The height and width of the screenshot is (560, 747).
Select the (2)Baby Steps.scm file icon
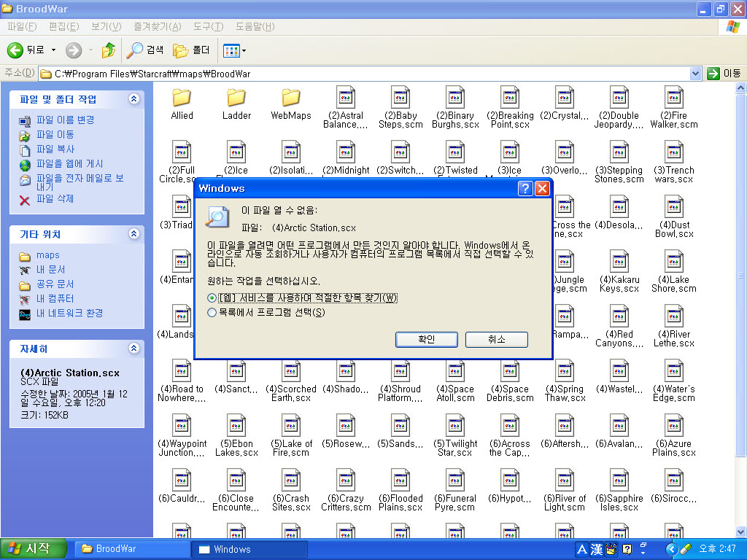click(x=400, y=98)
